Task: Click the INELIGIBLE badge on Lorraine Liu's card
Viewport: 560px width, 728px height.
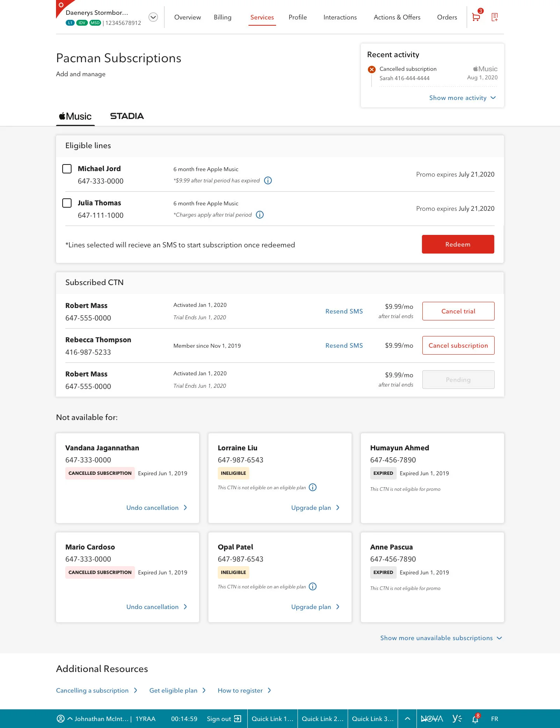Action: point(233,473)
